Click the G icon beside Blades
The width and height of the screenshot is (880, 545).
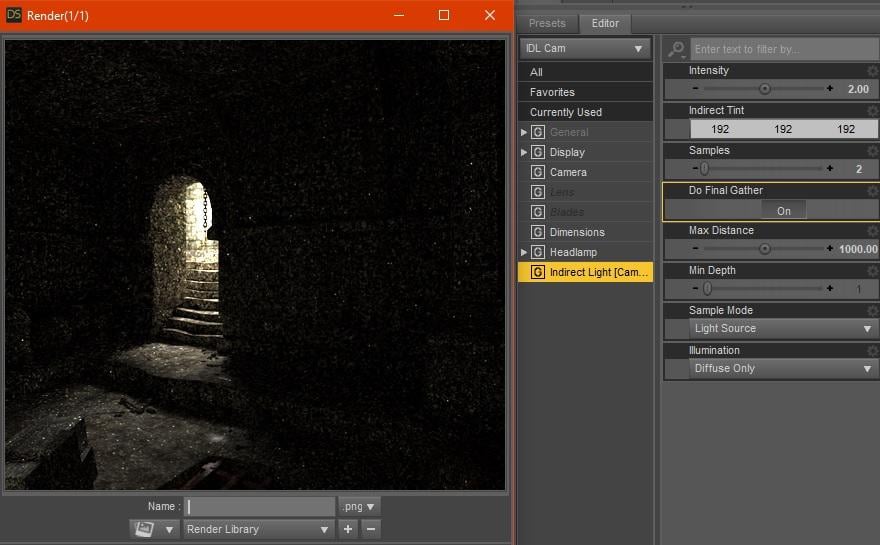pyautogui.click(x=538, y=212)
